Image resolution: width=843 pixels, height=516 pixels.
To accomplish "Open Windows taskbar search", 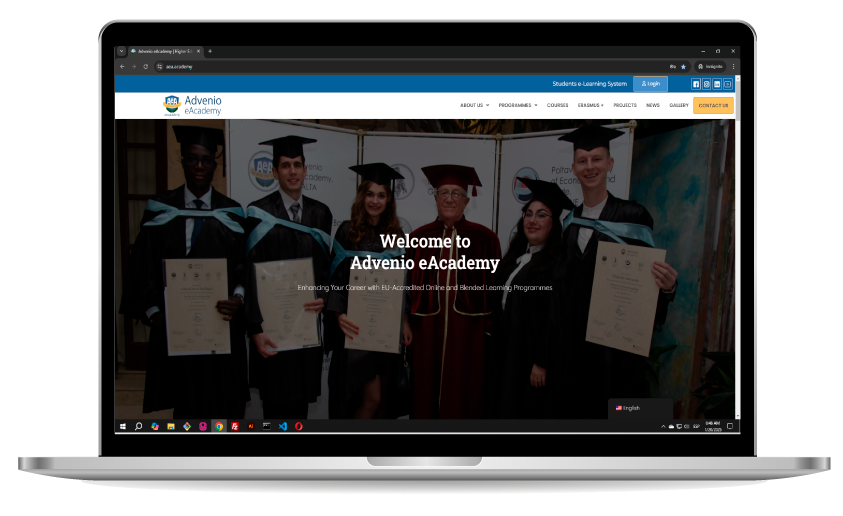I will [138, 426].
